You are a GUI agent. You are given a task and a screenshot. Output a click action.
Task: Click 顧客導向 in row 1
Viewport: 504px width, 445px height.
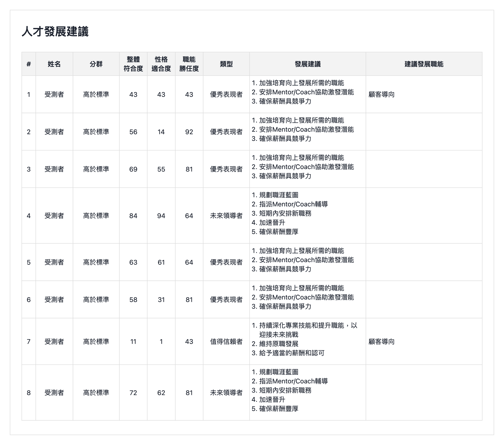pyautogui.click(x=381, y=94)
